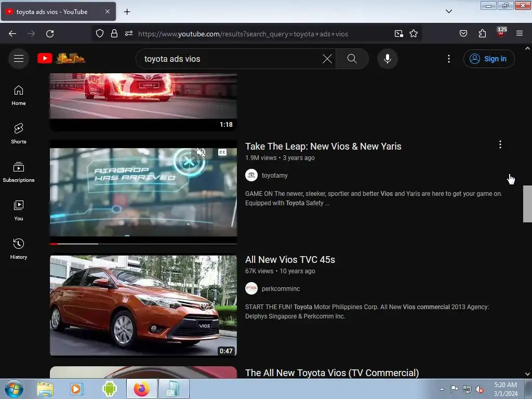Seek on the preview progress bar

(143, 244)
